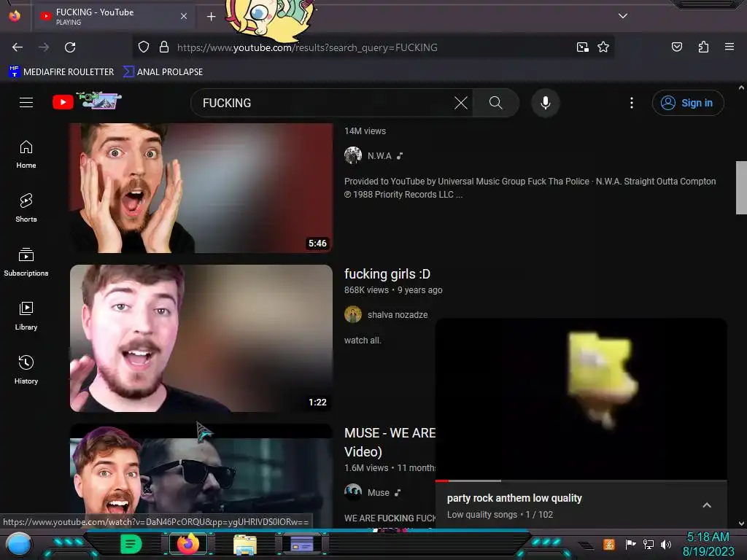Switch to Firefox on the taskbar
747x560 pixels.
tap(188, 544)
